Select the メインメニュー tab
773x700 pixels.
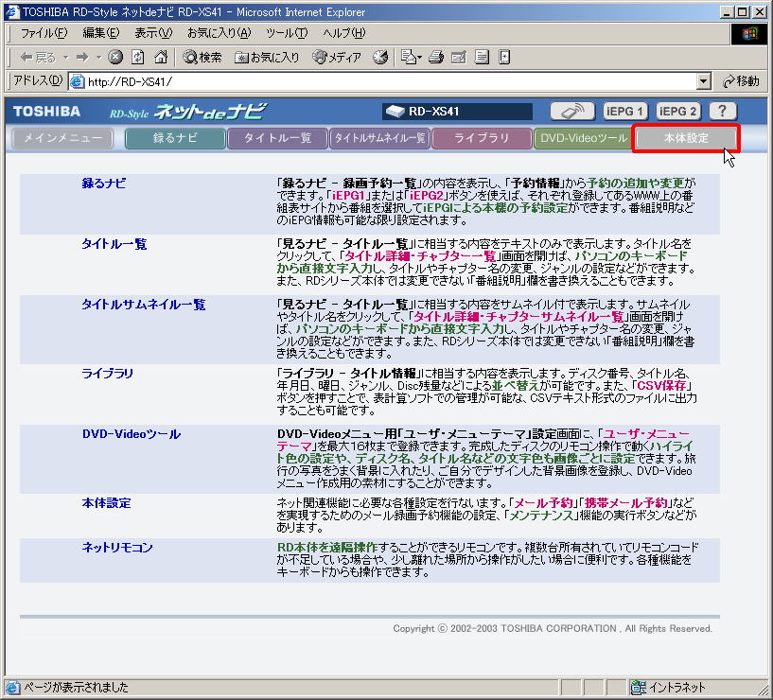pos(62,138)
